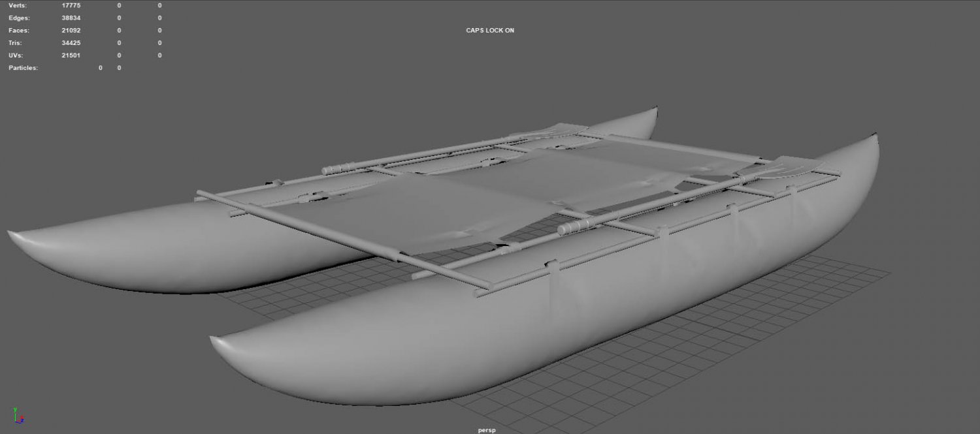Viewport: 980px width, 434px height.
Task: Click the UVs count in the HUD
Action: pyautogui.click(x=71, y=55)
